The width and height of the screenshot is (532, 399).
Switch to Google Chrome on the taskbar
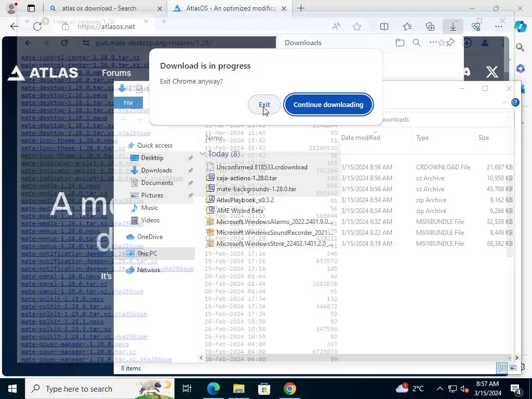click(289, 389)
